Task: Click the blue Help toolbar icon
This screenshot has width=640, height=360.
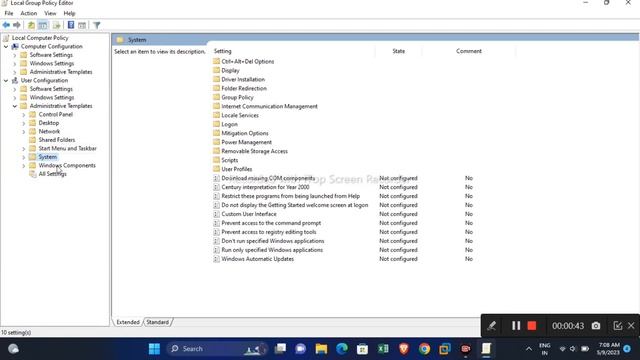Action: (71, 25)
